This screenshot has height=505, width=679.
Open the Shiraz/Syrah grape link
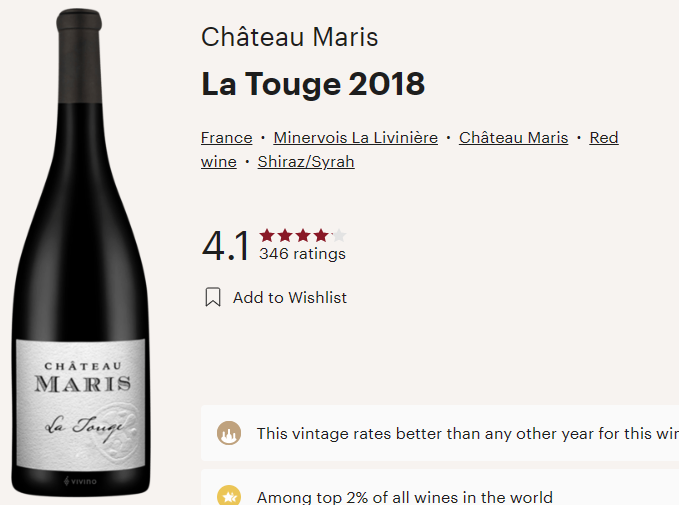[306, 162]
